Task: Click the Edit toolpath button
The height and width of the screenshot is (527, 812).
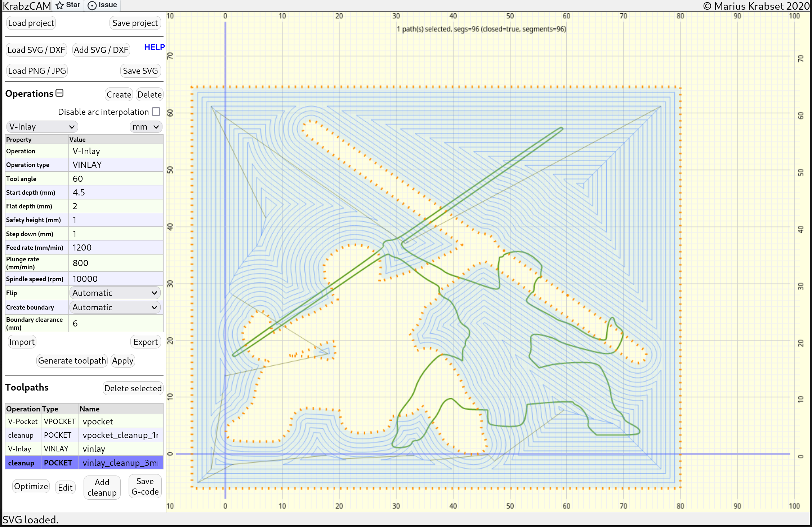Action: pyautogui.click(x=65, y=488)
